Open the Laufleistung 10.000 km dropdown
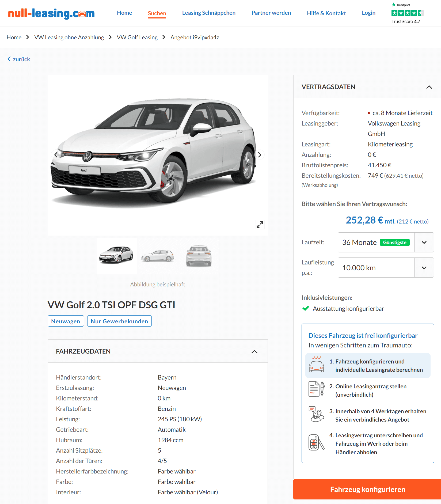The width and height of the screenshot is (441, 504). point(386,268)
